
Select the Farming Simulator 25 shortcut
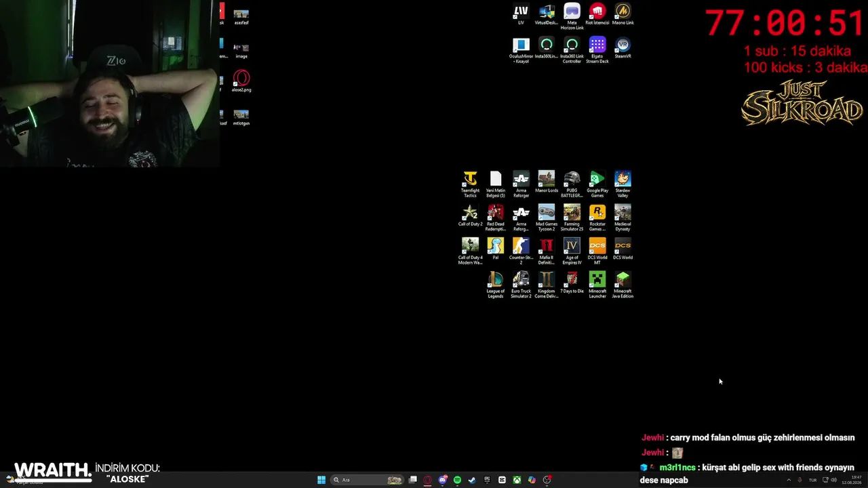point(572,218)
